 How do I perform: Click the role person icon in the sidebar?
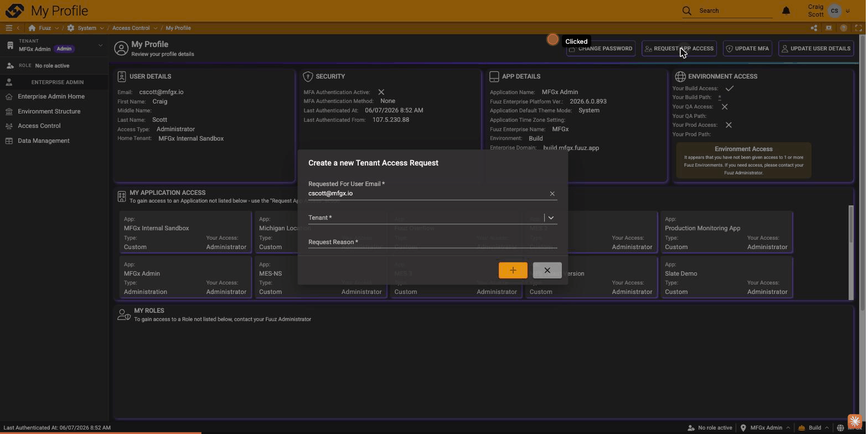pyautogui.click(x=10, y=65)
